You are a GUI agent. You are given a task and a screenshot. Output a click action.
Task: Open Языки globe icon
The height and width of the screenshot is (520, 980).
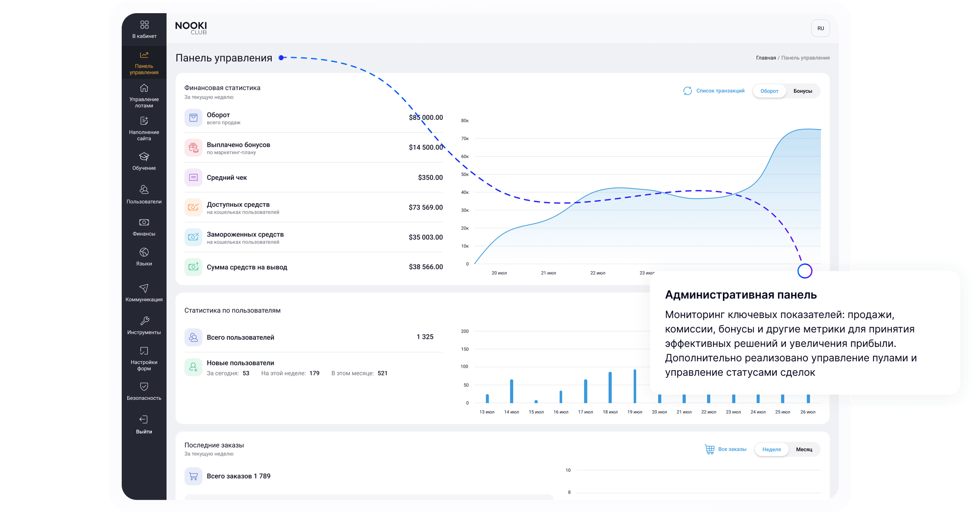click(x=144, y=252)
